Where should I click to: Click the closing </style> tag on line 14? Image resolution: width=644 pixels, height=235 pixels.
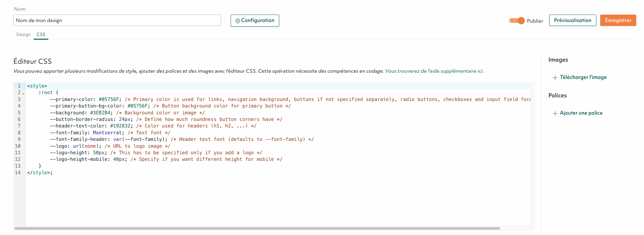coord(38,173)
